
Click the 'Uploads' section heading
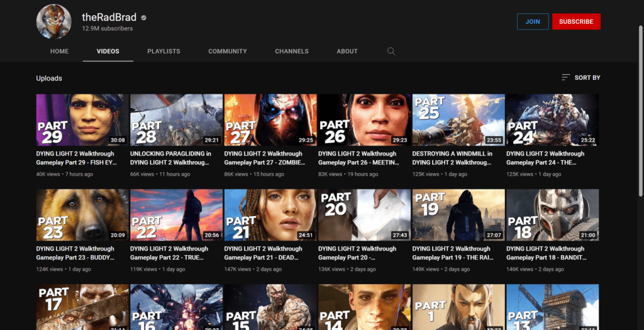(49, 78)
